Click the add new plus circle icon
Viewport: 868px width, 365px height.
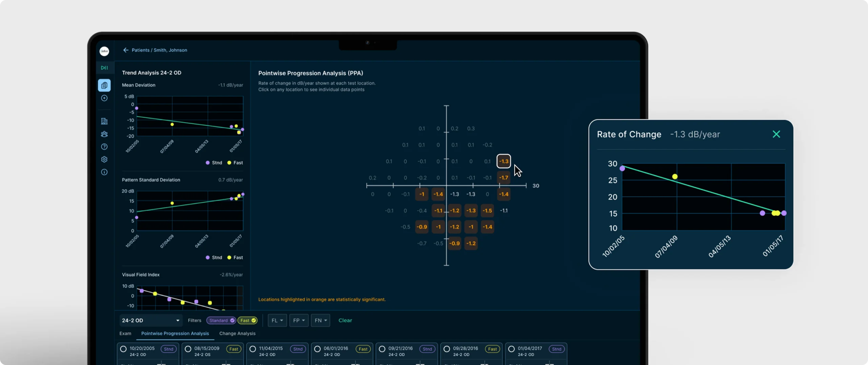coord(104,98)
